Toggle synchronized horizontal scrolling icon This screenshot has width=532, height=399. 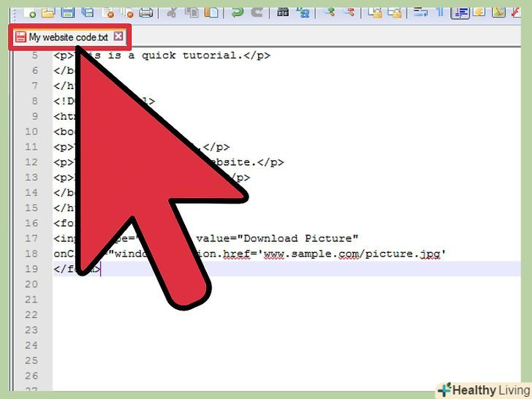tap(395, 12)
